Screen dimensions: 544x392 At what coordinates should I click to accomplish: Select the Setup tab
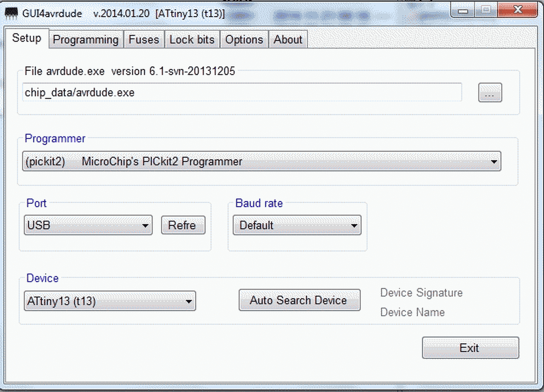pos(26,38)
